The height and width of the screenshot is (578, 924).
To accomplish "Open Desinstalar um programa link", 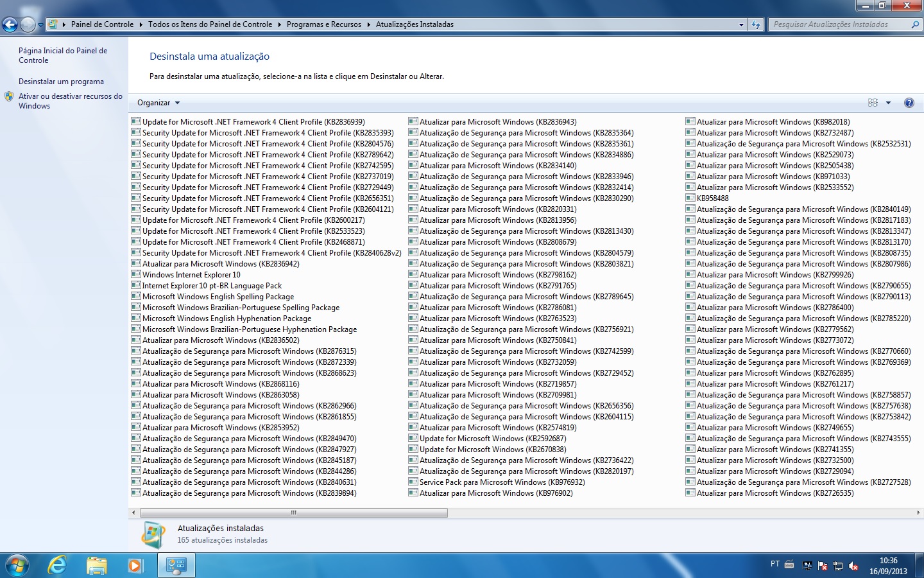I will pos(61,82).
